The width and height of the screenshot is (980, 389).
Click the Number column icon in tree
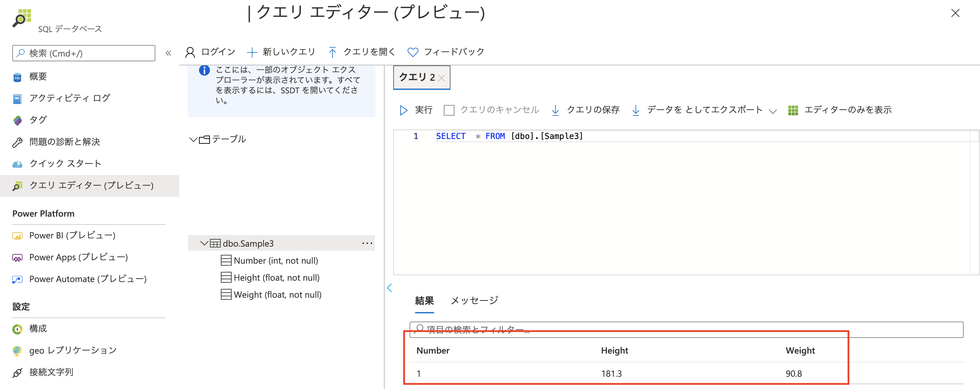(x=226, y=261)
